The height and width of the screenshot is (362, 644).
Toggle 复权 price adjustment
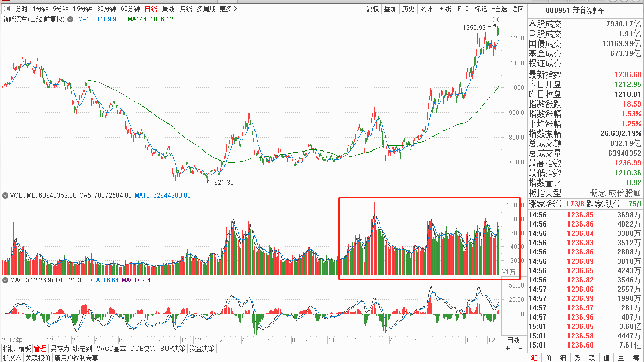coord(372,9)
